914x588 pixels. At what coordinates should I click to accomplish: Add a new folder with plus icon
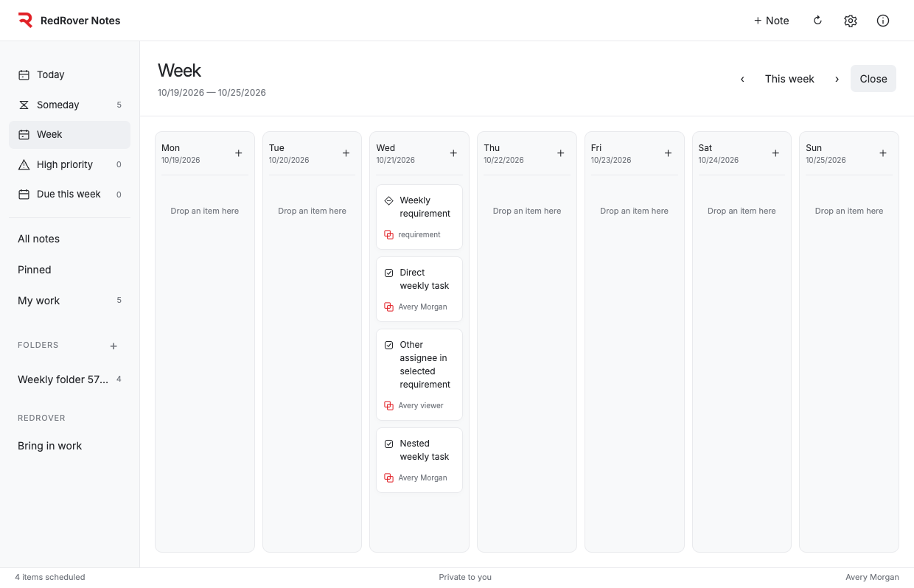[x=114, y=346]
